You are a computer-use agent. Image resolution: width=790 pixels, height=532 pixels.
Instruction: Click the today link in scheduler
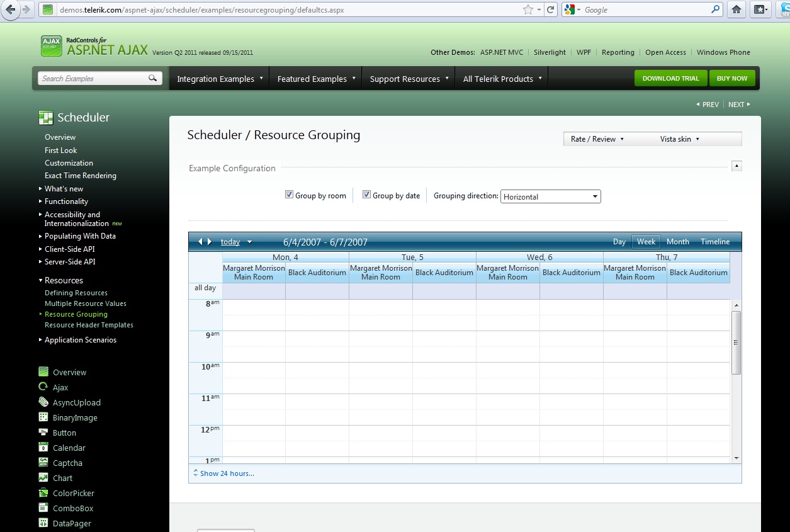(x=230, y=242)
